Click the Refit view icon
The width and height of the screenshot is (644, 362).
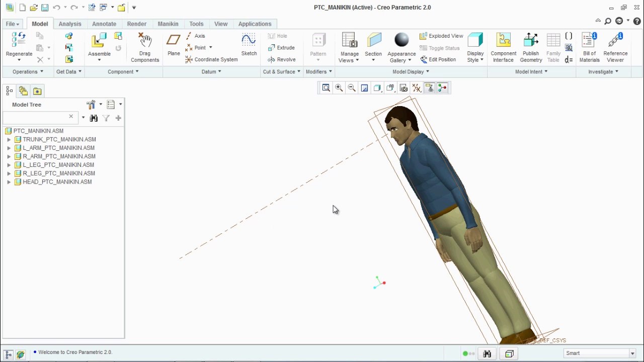pos(326,88)
